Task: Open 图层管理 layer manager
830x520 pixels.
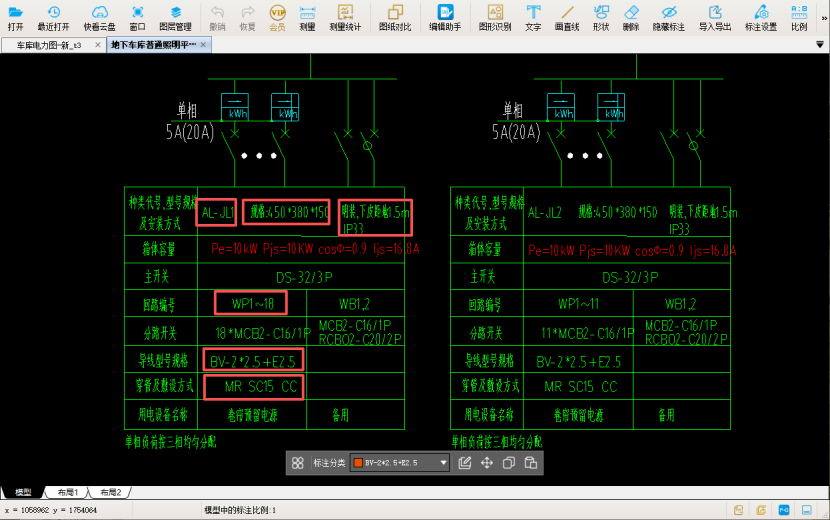Action: click(175, 17)
